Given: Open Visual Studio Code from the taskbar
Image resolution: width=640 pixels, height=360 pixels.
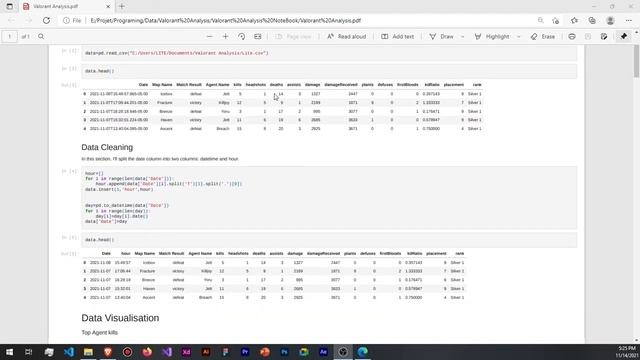Looking at the screenshot, I should (69, 352).
